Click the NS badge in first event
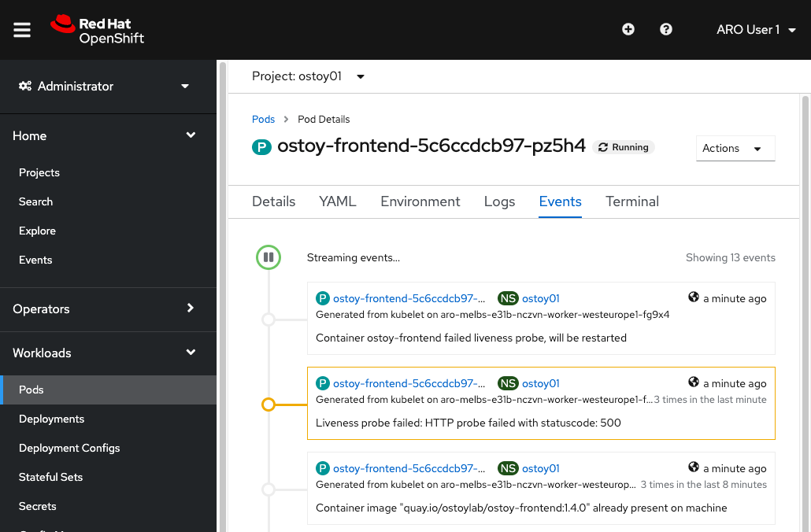The height and width of the screenshot is (532, 811). (508, 298)
